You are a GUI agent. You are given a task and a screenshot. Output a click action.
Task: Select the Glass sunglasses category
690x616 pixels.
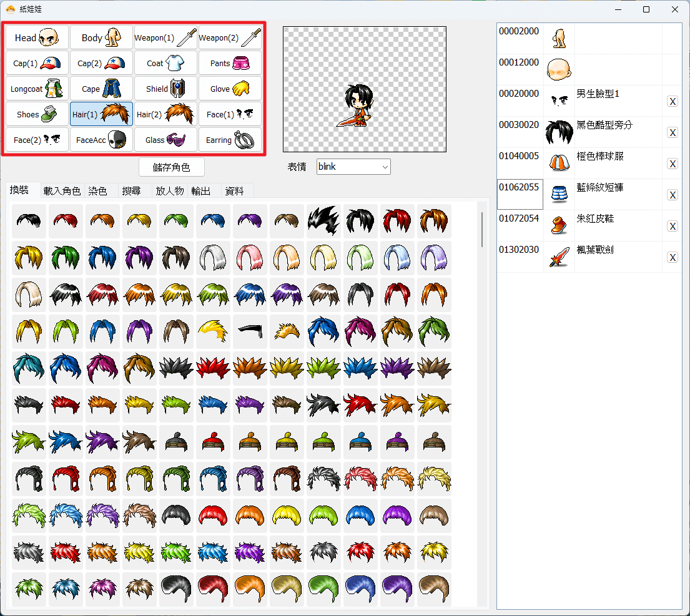click(x=165, y=140)
